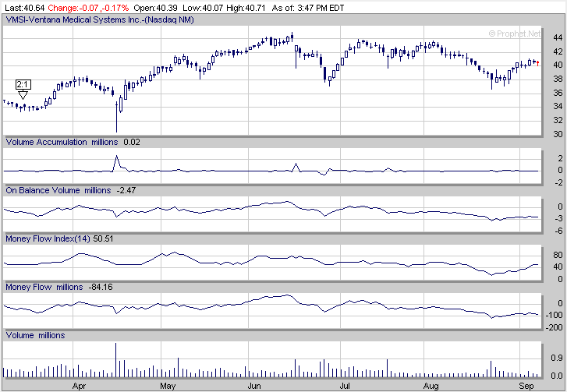This screenshot has height=392, width=567.
Task: Click the 'Open:40.39' value
Action: 157,8
